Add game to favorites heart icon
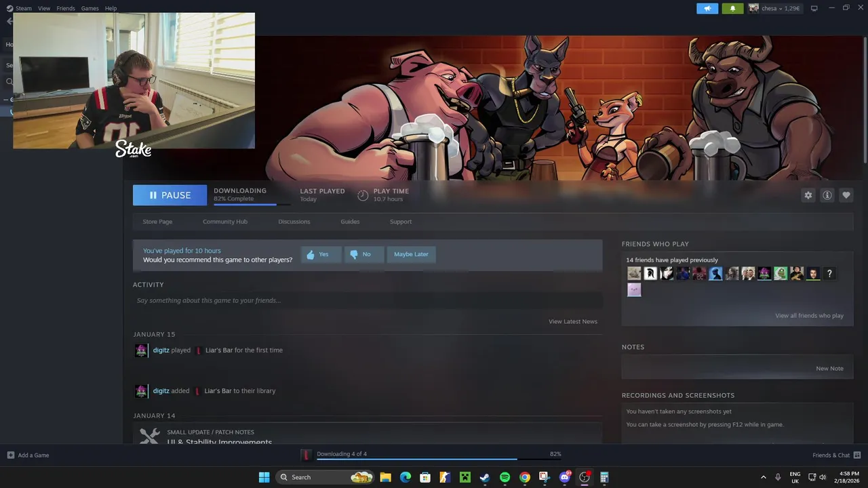 [846, 195]
